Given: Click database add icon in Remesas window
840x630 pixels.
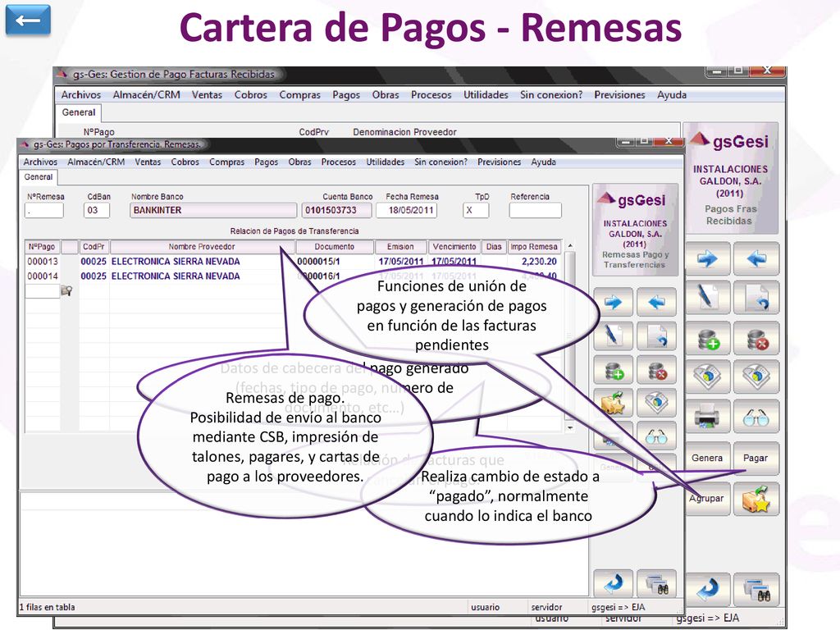Looking at the screenshot, I should pos(614,370).
